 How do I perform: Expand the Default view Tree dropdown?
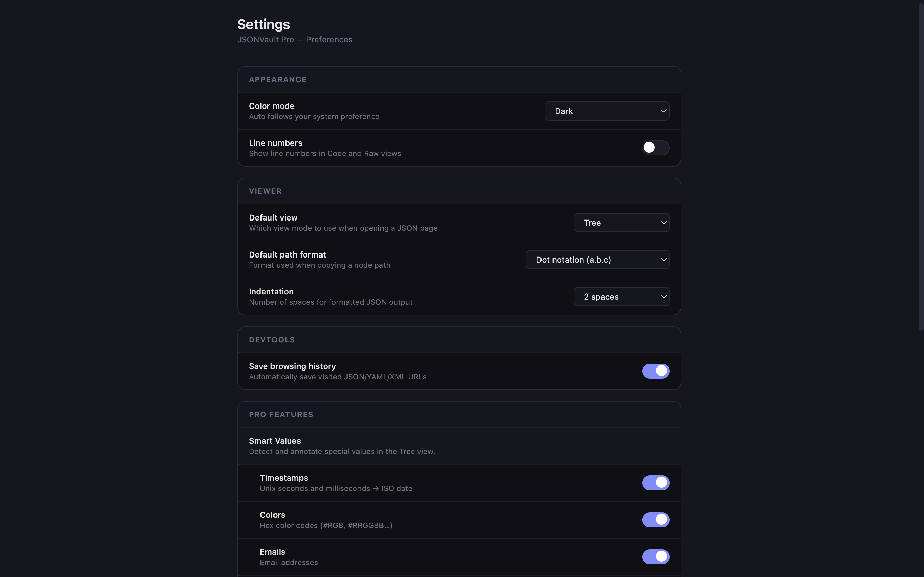click(x=621, y=223)
